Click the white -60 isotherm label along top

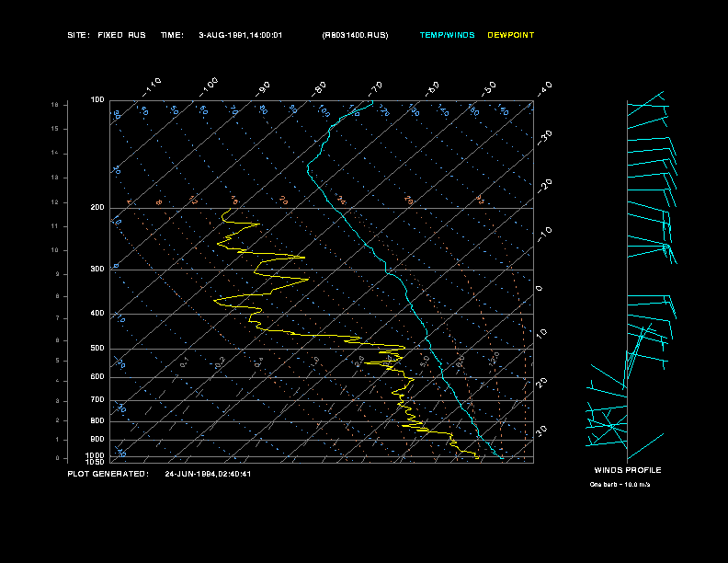432,89
